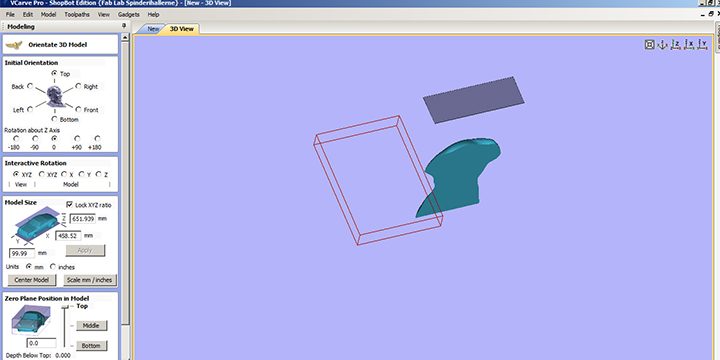Set Z rotation to 0
The image size is (720, 360).
pyautogui.click(x=55, y=138)
